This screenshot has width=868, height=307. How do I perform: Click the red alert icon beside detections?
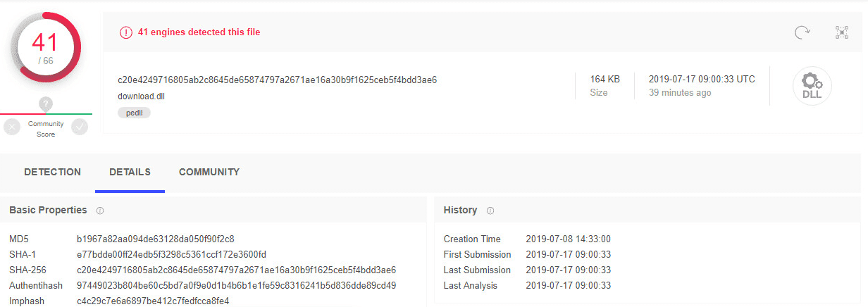click(126, 32)
